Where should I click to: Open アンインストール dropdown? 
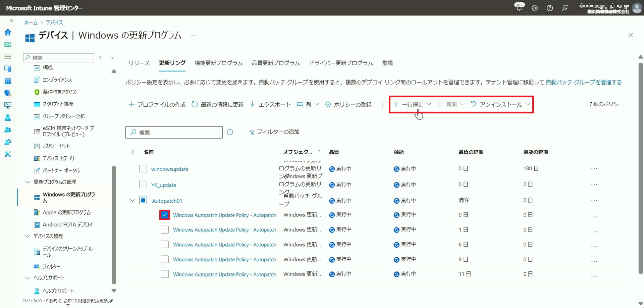tap(500, 104)
